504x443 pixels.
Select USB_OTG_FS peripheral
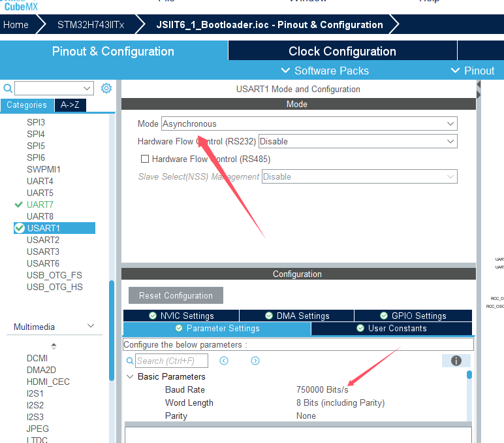tap(55, 275)
